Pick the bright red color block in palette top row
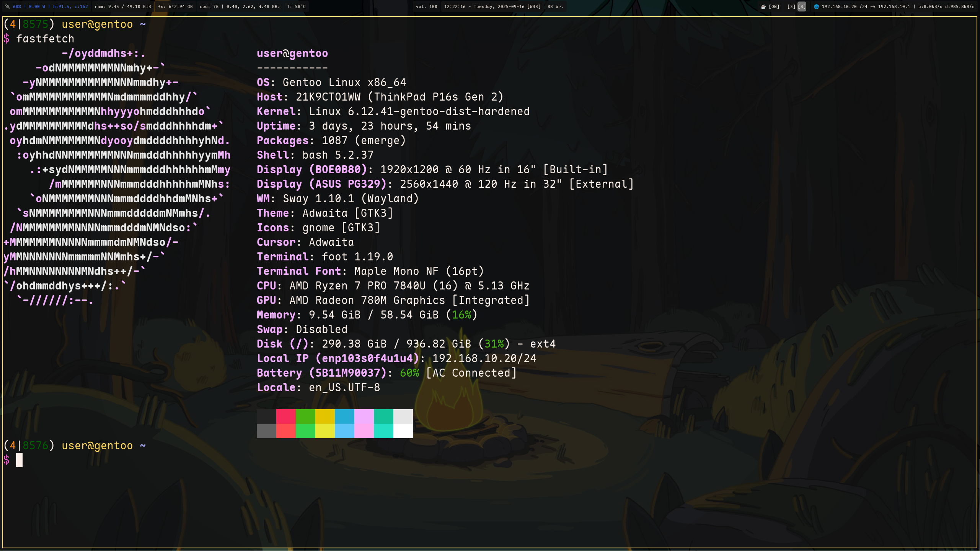 tap(286, 416)
